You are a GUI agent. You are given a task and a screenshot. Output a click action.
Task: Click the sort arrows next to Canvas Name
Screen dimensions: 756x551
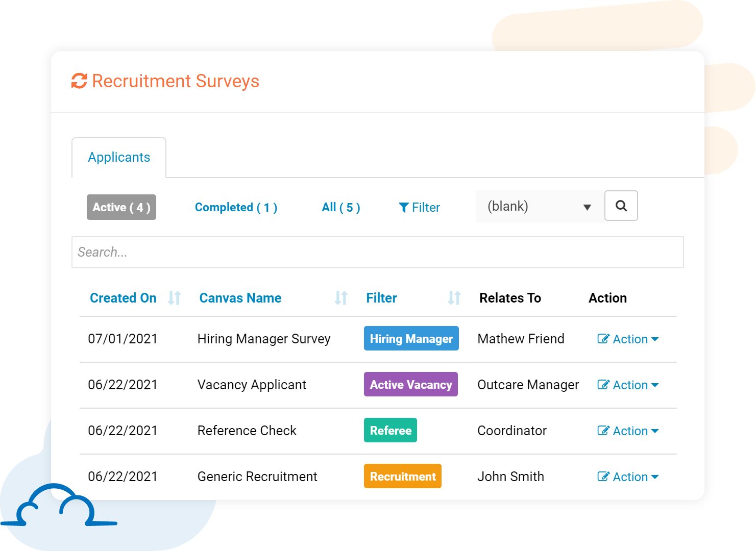pyautogui.click(x=341, y=297)
